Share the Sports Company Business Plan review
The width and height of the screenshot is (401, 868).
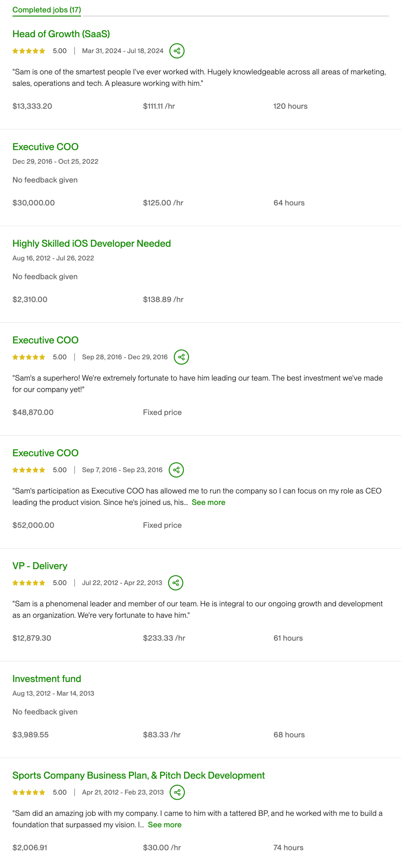177,792
